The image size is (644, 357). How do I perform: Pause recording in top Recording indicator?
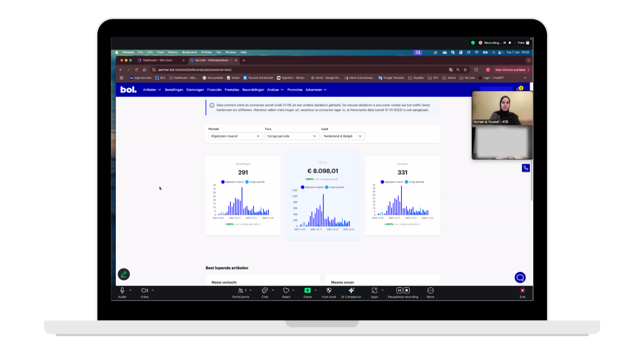pyautogui.click(x=505, y=42)
